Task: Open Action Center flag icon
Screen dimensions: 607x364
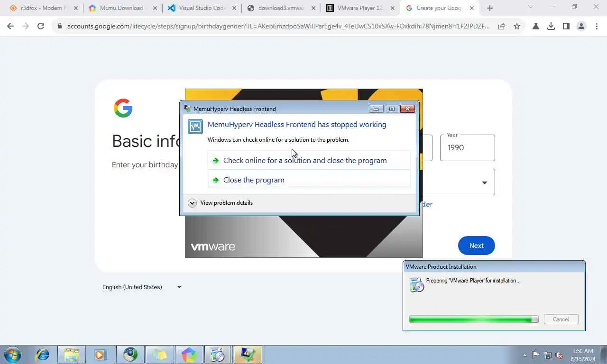Action: tap(536, 355)
